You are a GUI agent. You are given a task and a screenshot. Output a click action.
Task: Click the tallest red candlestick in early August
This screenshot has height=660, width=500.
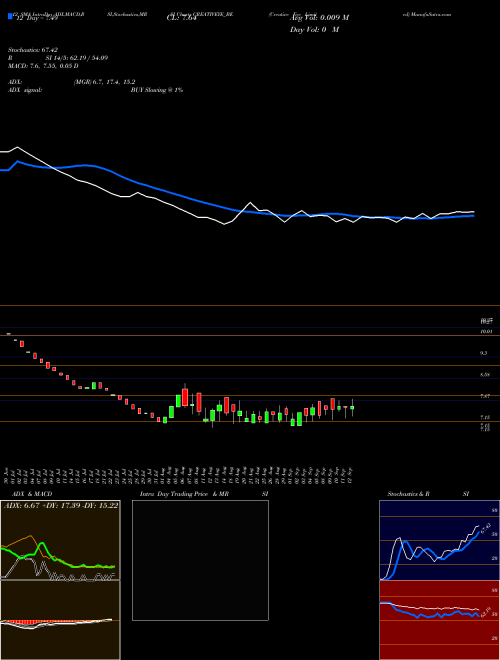[185, 397]
